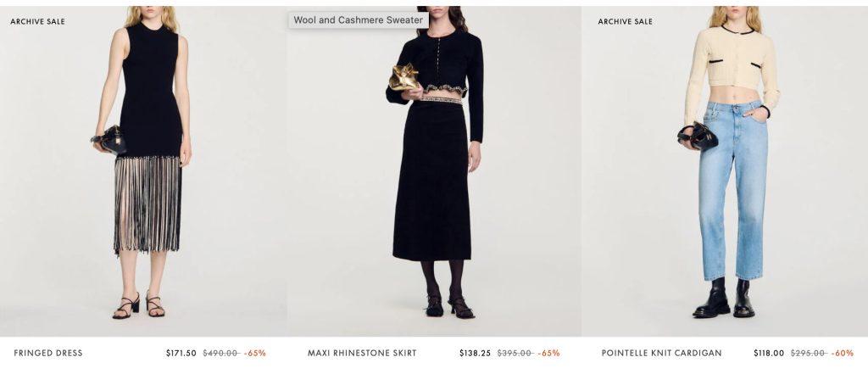This screenshot has height=374, width=868.
Task: Click the crossed-out $490.00 original price
Action: pyautogui.click(x=220, y=353)
